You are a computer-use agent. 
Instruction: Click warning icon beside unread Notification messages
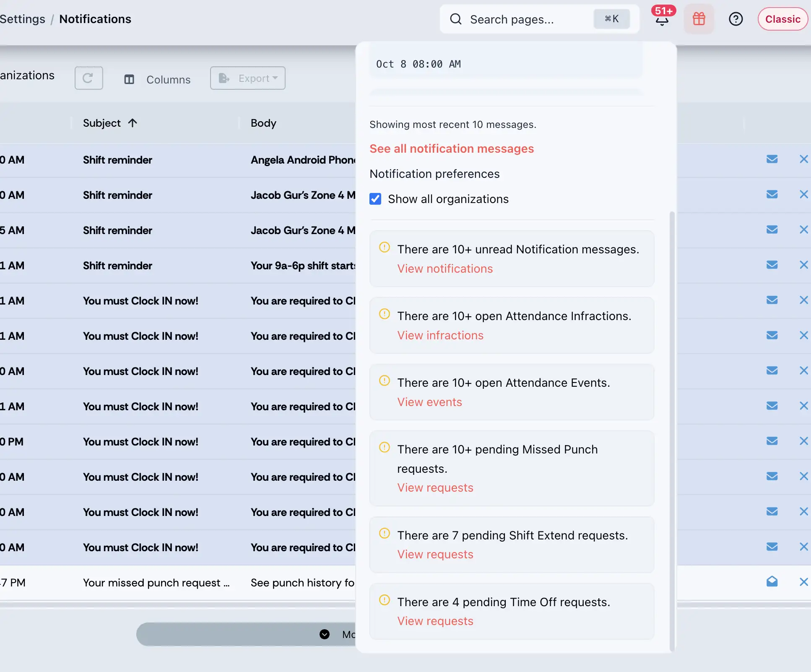point(385,247)
